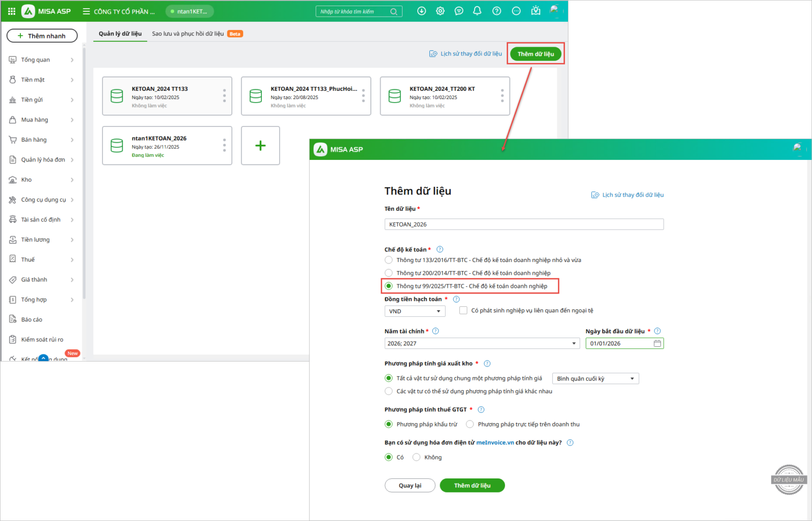The height and width of the screenshot is (521, 812).
Task: Select Phương pháp trực tiếp trên doanh thu
Action: [x=470, y=425]
